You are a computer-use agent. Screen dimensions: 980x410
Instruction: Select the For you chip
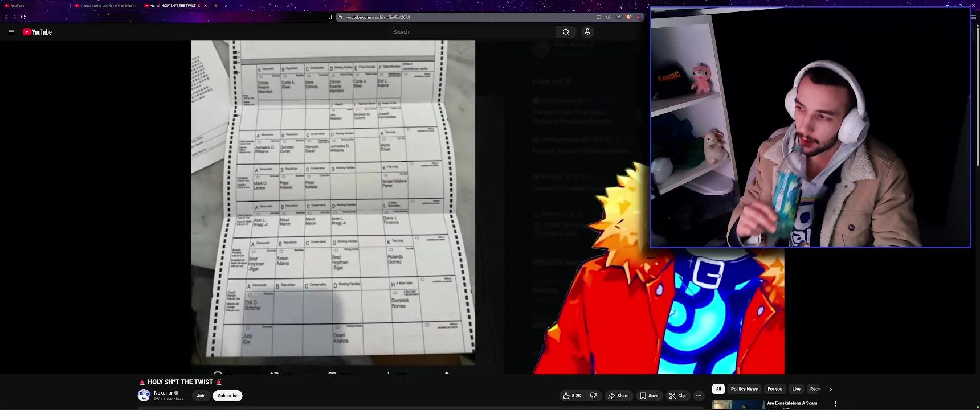point(775,389)
